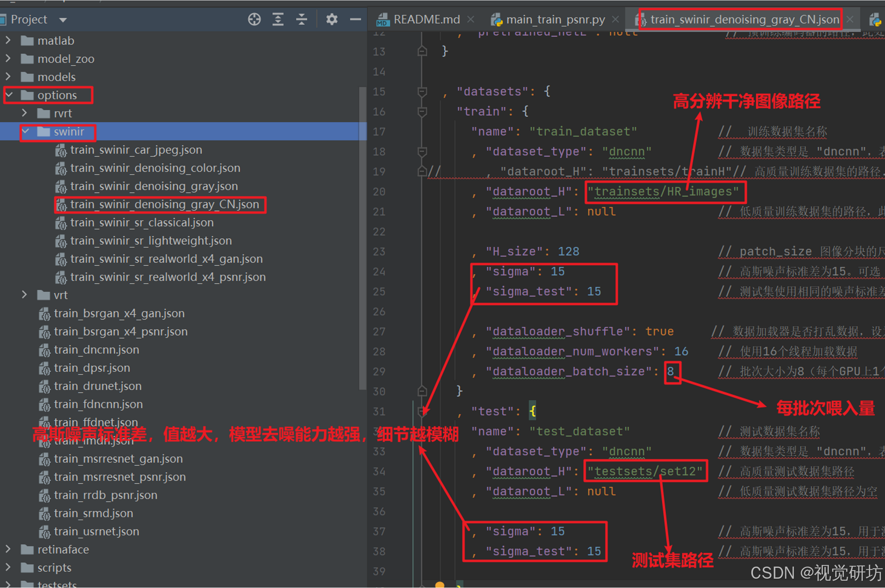Switch to the main_train_psnr.py tab
Image resolution: width=885 pixels, height=588 pixels.
point(555,19)
